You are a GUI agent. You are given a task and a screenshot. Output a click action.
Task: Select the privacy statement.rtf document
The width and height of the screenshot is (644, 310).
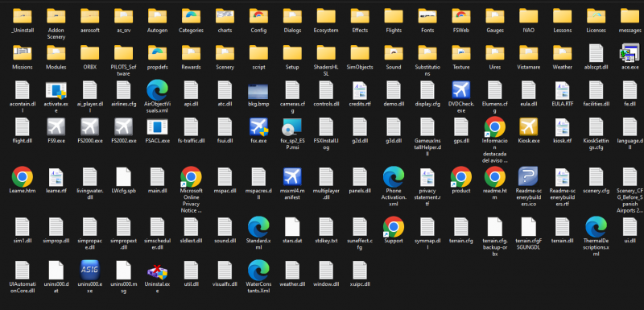pyautogui.click(x=427, y=176)
